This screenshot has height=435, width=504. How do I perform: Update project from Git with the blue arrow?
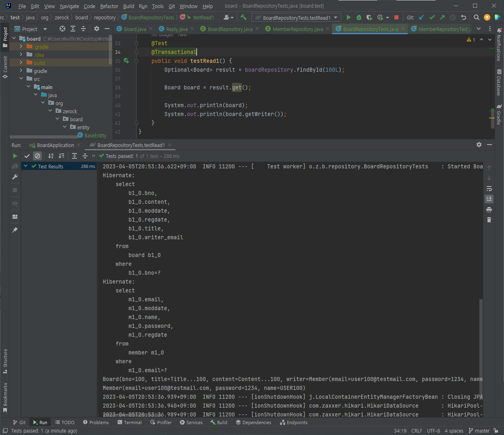[x=421, y=17]
